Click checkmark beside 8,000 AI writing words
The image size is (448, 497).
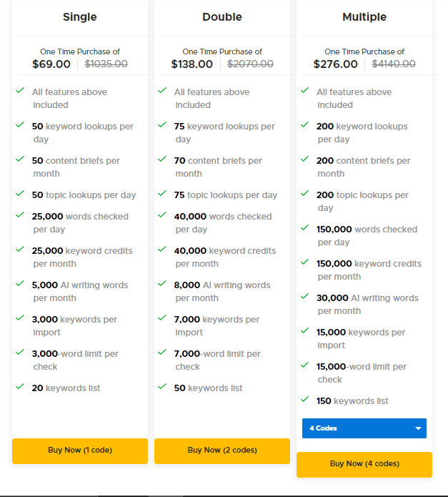[161, 284]
